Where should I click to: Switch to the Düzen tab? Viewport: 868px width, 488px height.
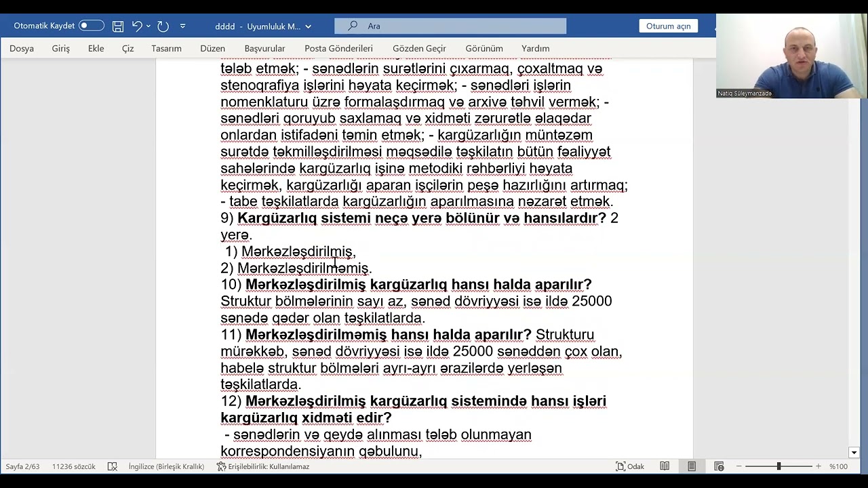tap(212, 48)
